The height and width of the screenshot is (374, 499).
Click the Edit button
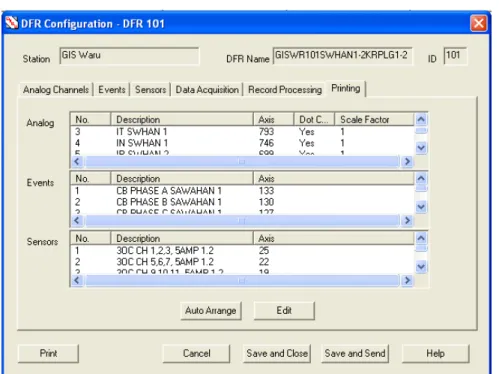pyautogui.click(x=284, y=311)
